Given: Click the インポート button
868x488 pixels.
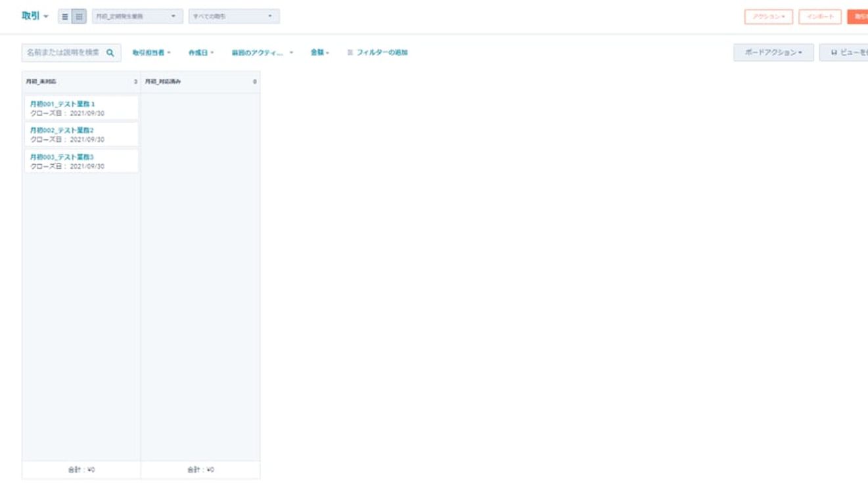Looking at the screenshot, I should click(x=820, y=17).
